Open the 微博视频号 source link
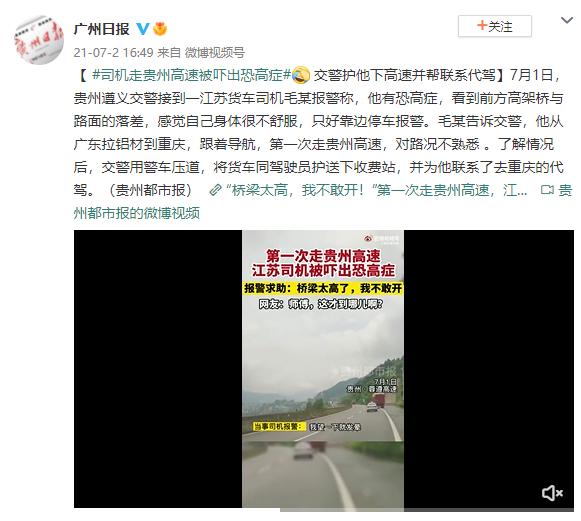 [215, 52]
